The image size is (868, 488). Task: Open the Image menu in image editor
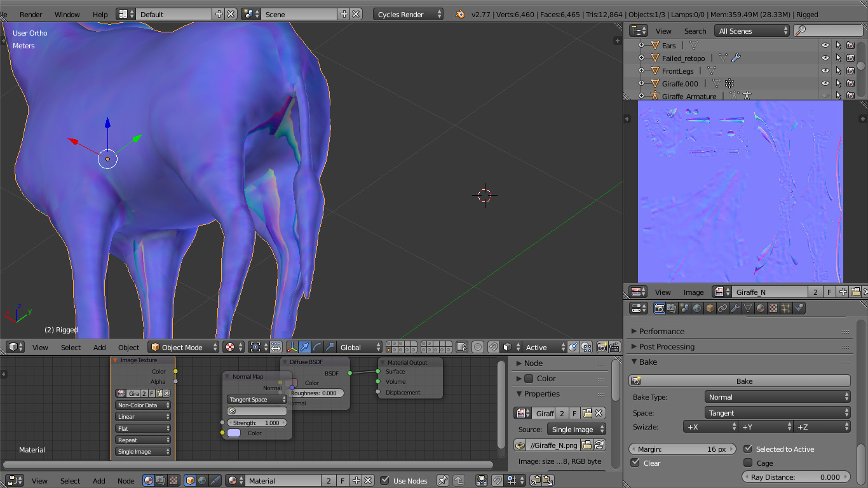coord(693,292)
